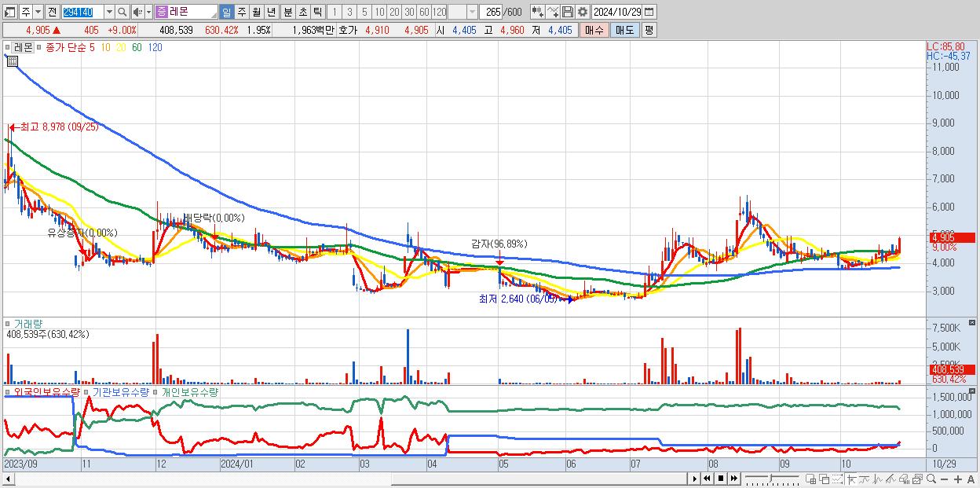This screenshot has width=980, height=488.
Task: Click the 평 button
Action: (x=649, y=30)
